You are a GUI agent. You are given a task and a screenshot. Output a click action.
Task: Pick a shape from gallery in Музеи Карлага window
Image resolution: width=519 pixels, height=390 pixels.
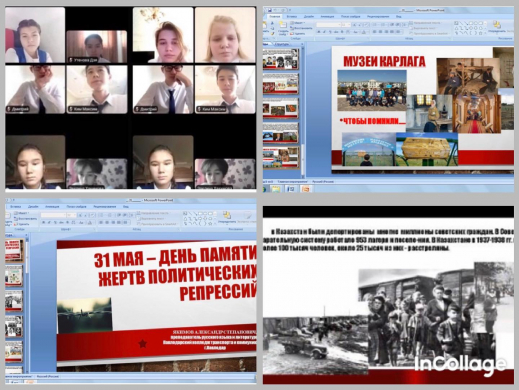coord(469,28)
